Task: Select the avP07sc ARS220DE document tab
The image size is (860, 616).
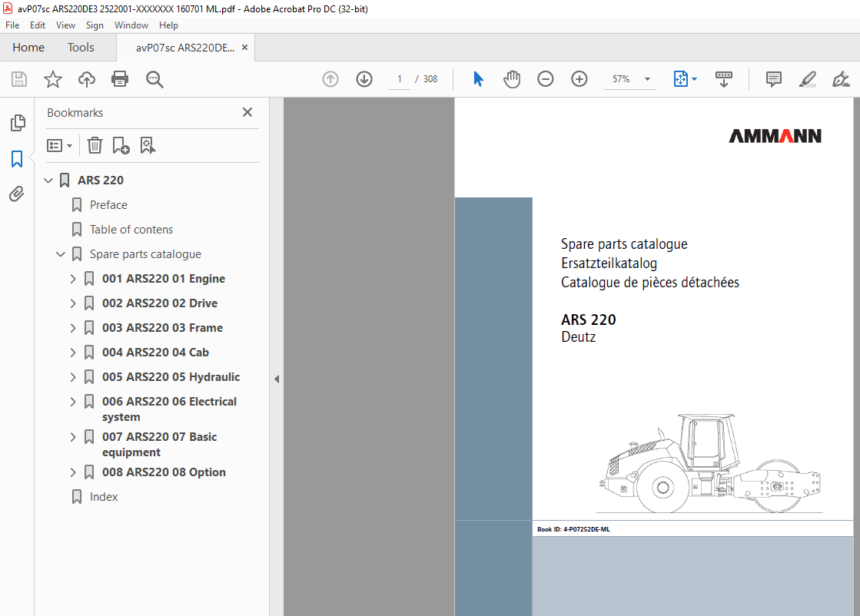Action: tap(184, 48)
